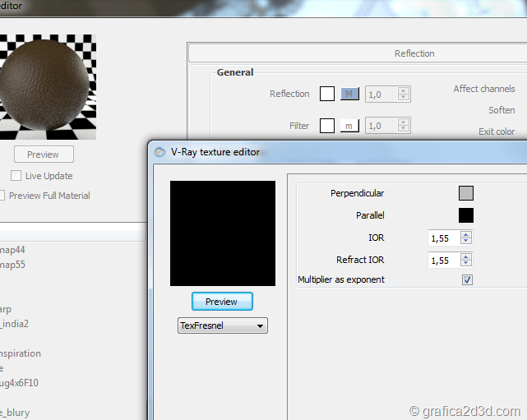Open the TexFresnel texture type dropdown

pos(223,326)
